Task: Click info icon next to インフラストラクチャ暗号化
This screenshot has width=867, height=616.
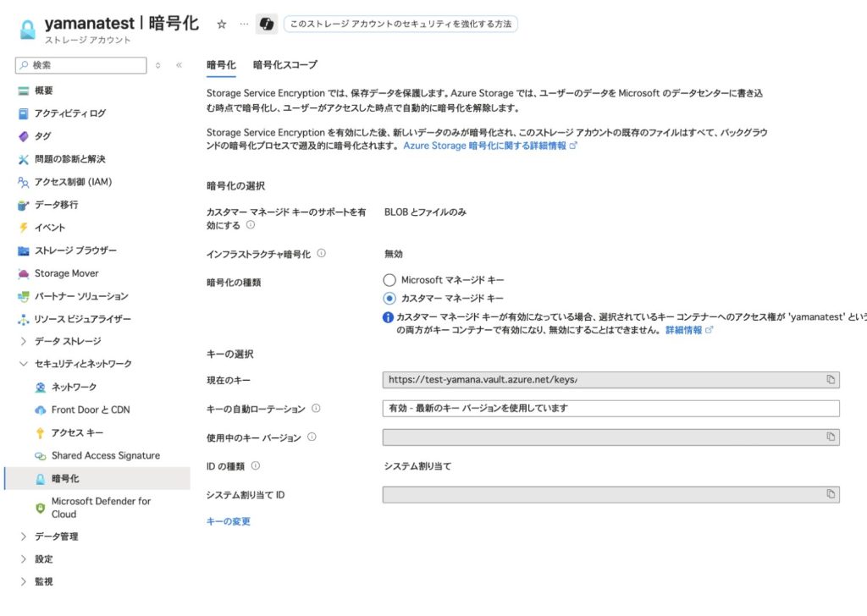Action: point(322,253)
